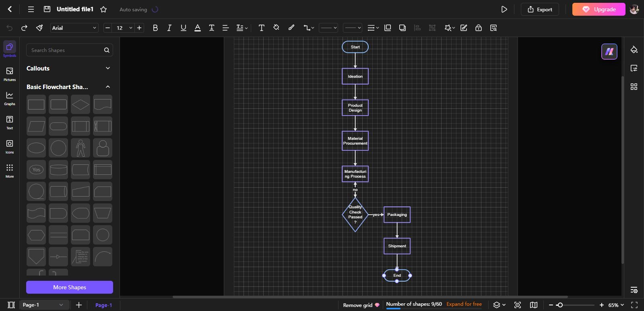The width and height of the screenshot is (644, 311).
Task: Open the theme style panel icon
Action: click(634, 50)
